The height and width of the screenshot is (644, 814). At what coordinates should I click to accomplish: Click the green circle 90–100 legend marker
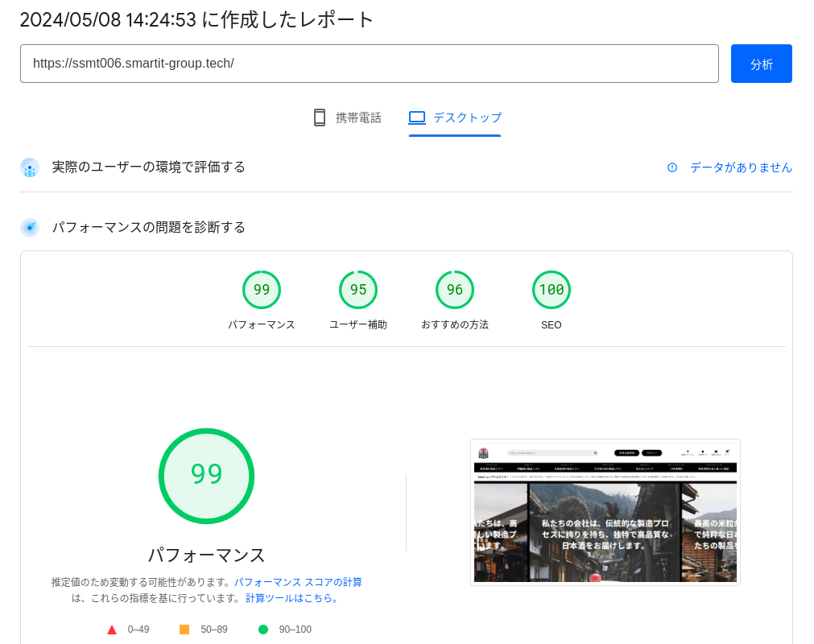click(x=263, y=630)
